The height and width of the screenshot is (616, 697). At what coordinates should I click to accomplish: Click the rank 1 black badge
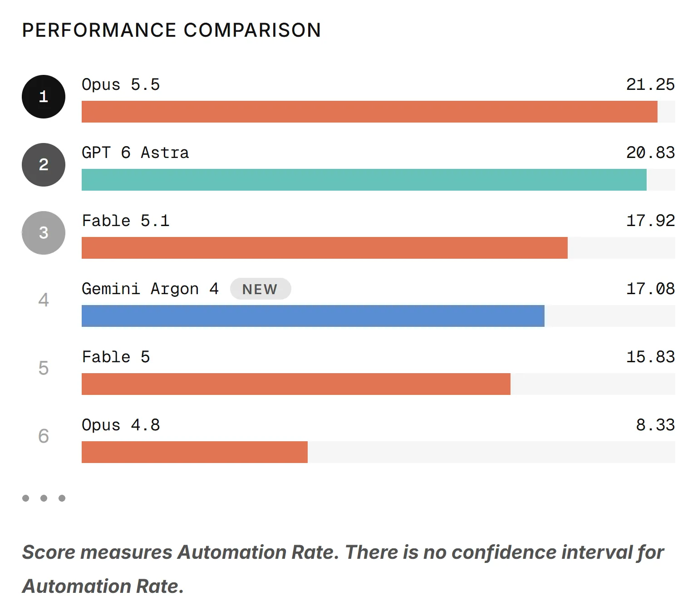click(x=44, y=97)
